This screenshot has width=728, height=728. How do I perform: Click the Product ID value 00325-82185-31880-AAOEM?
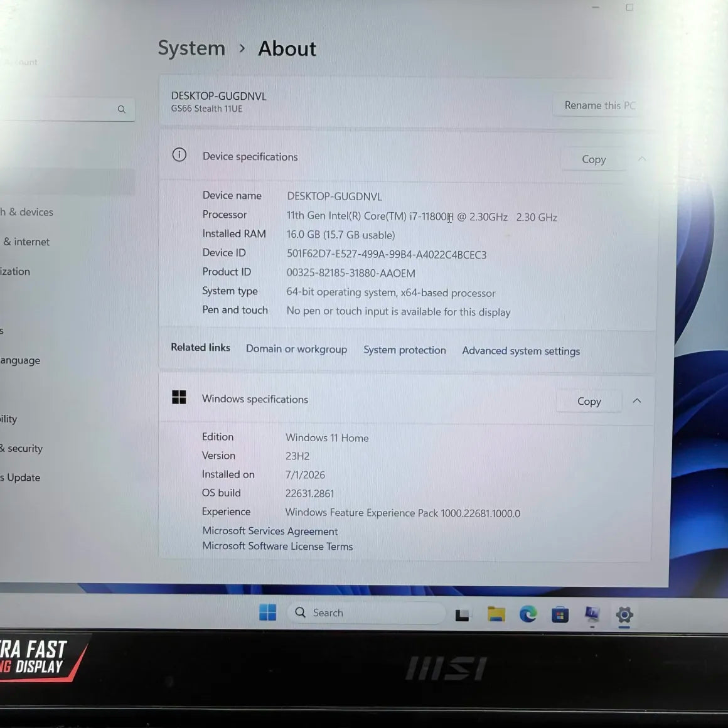coord(351,273)
